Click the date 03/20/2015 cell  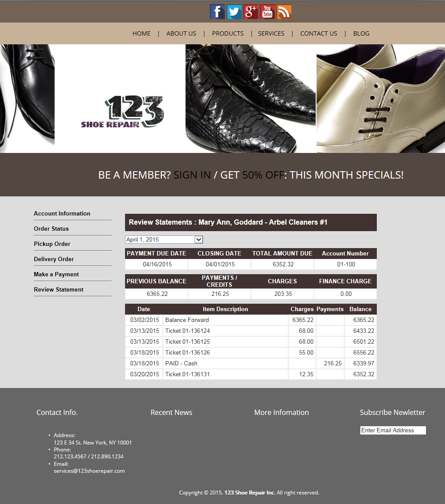[144, 374]
